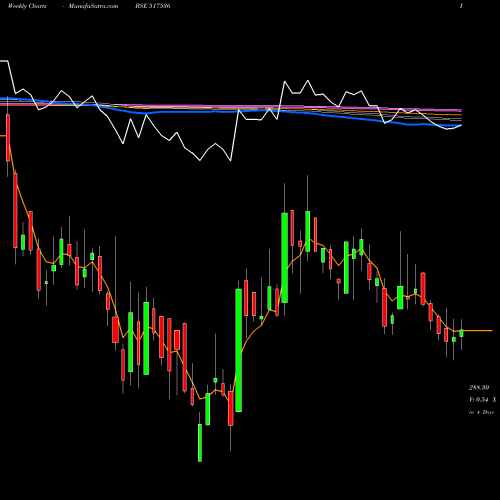Image resolution: width=500 pixels, height=500 pixels.
Task: Click the "288.39" price value
Action: pos(479,388)
